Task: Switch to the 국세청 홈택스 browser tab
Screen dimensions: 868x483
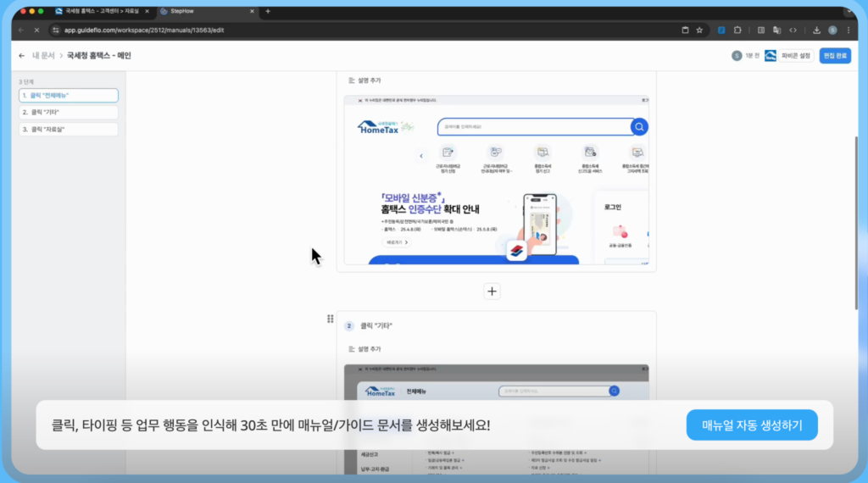Action: [x=102, y=11]
